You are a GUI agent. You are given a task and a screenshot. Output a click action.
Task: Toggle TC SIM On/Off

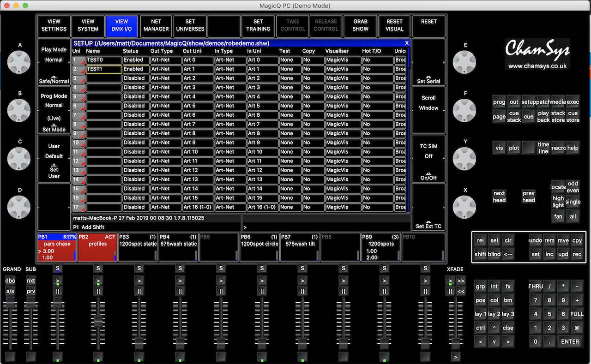[428, 177]
